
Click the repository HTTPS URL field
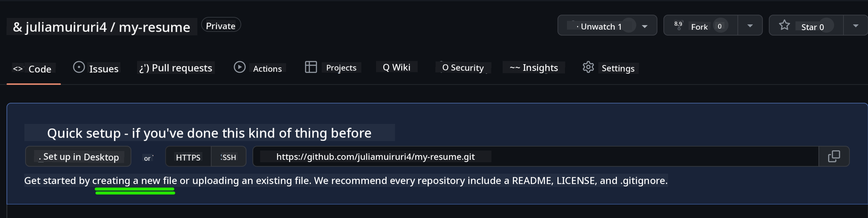click(375, 157)
